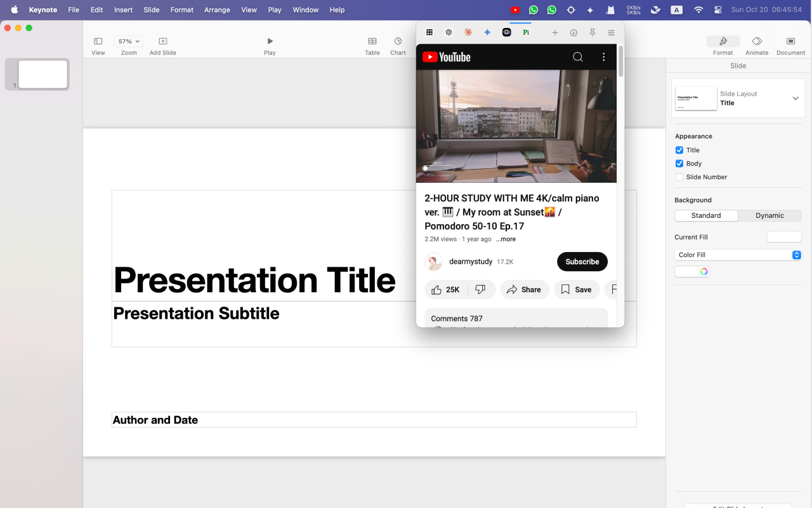
Task: Enable the Slide Number checkbox
Action: [x=679, y=177]
